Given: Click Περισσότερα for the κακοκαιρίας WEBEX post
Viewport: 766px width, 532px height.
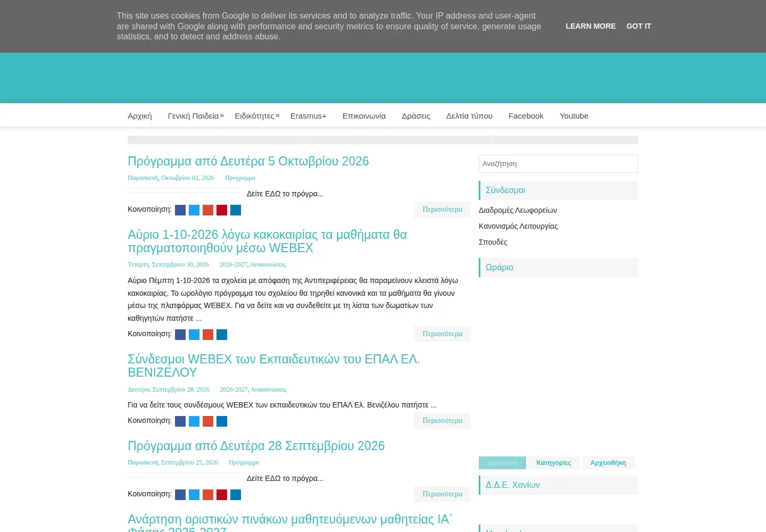Looking at the screenshot, I should pos(443,334).
